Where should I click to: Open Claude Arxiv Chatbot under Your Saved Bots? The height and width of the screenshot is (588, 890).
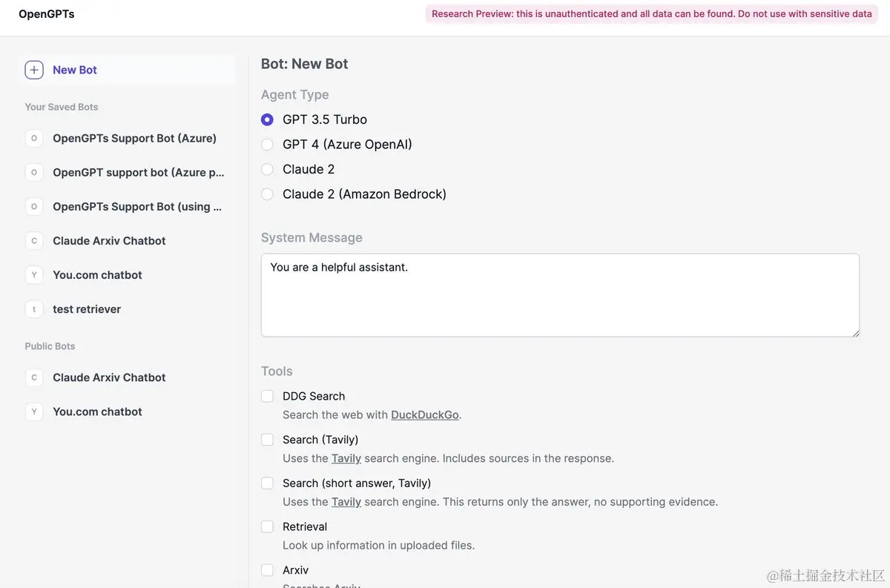tap(127, 240)
